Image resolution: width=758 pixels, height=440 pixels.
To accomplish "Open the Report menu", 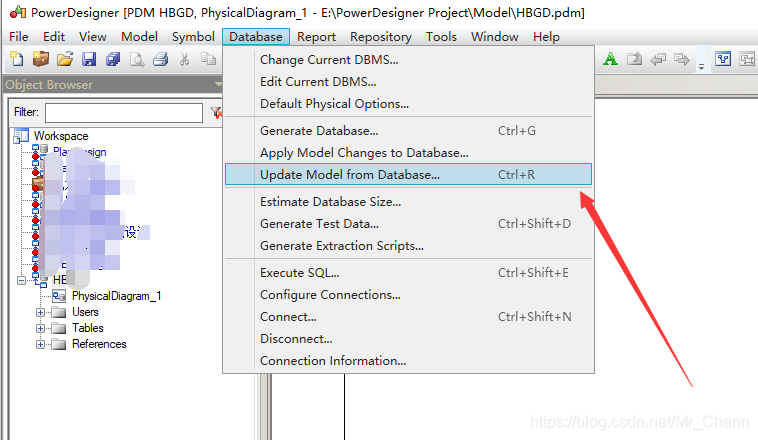I will pos(316,37).
